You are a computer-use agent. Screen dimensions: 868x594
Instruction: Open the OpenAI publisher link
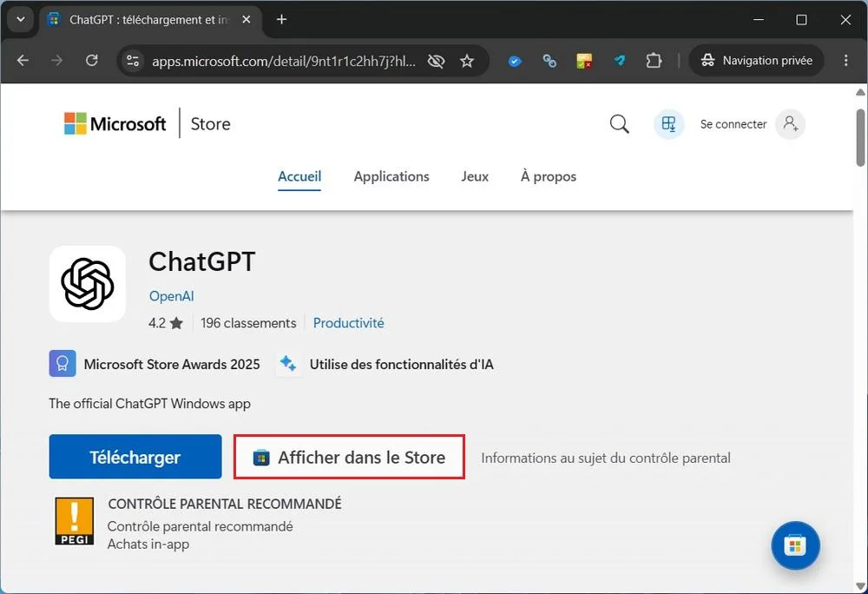click(x=172, y=296)
